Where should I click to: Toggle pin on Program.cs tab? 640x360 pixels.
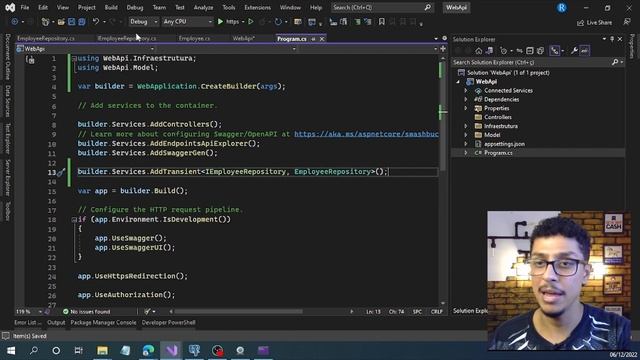(313, 39)
